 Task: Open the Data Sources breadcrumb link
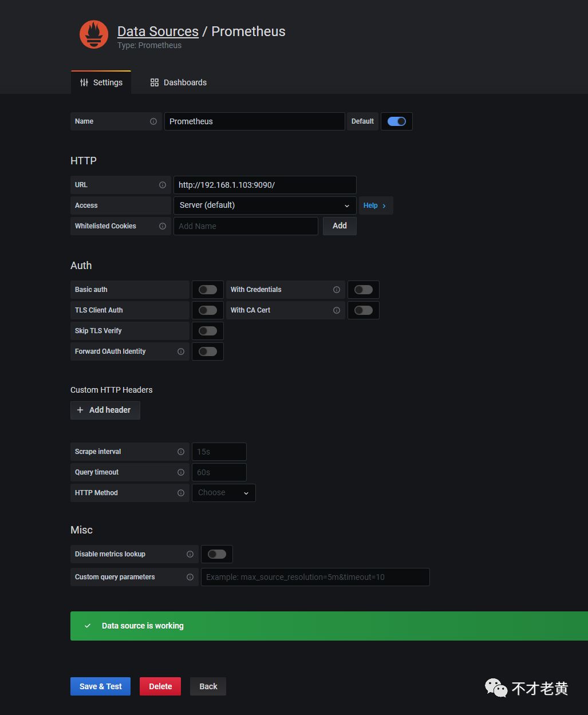pyautogui.click(x=158, y=31)
